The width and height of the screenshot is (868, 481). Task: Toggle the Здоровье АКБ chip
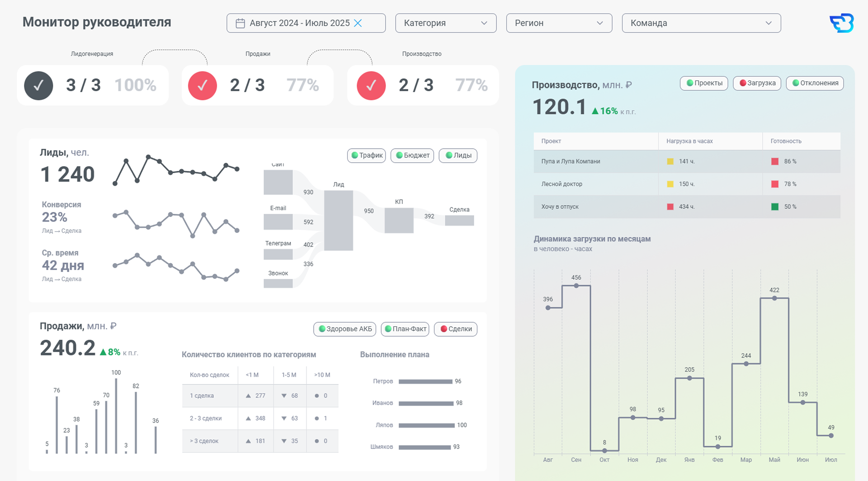click(x=345, y=329)
